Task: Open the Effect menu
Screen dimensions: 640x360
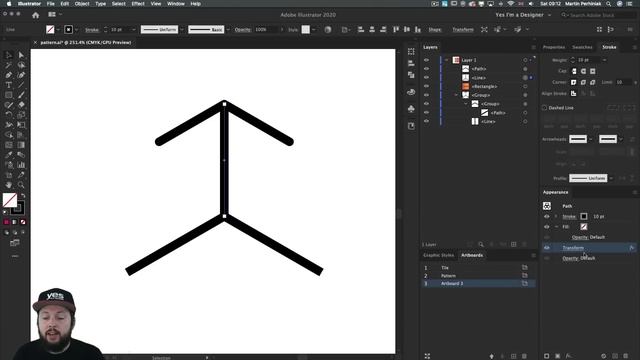Action: point(138,4)
